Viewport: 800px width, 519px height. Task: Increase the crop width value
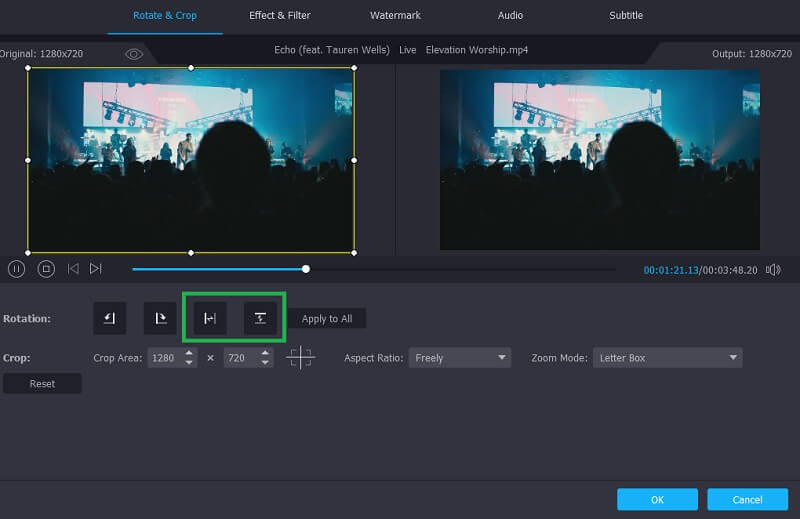(x=190, y=353)
